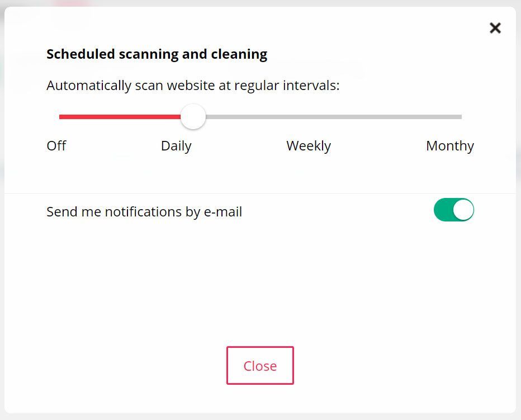
Task: Click the 'Automatically scan website' description text
Action: [193, 86]
